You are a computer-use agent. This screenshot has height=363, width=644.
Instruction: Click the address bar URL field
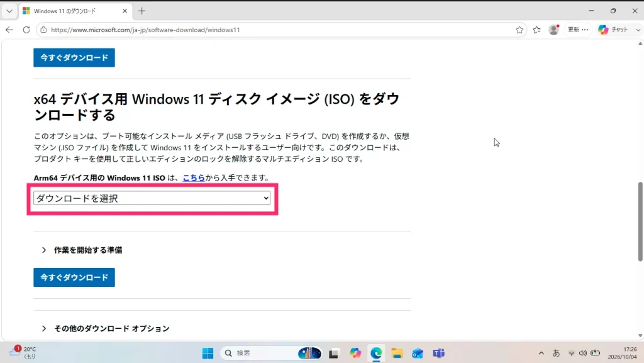pyautogui.click(x=281, y=30)
